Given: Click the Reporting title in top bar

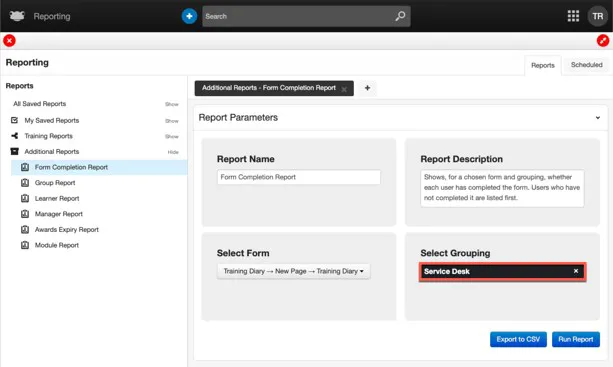Looking at the screenshot, I should pos(52,16).
